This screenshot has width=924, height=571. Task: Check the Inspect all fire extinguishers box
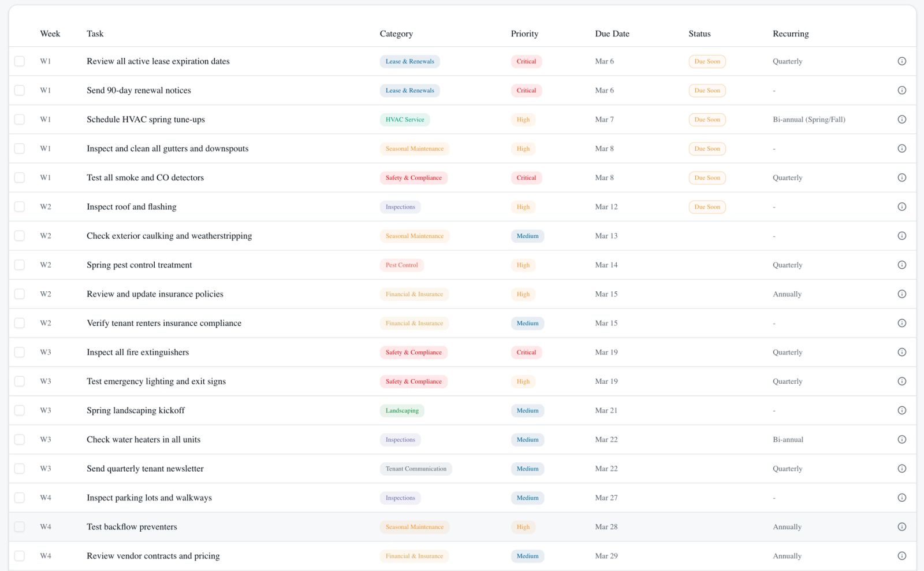pos(20,352)
